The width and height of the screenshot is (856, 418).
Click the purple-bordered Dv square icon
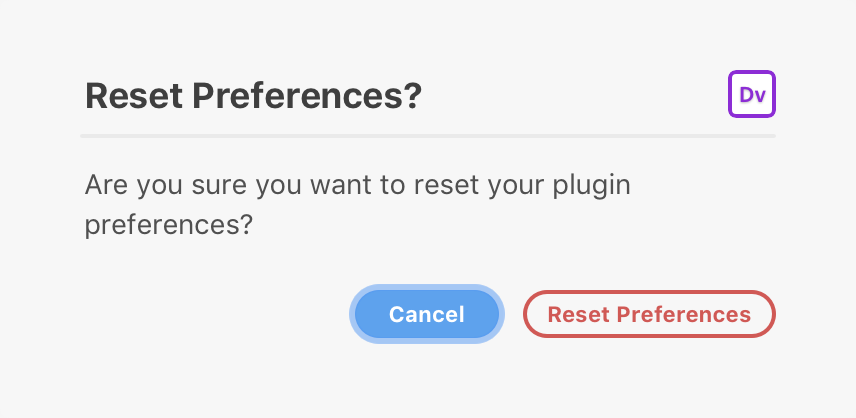[x=752, y=94]
